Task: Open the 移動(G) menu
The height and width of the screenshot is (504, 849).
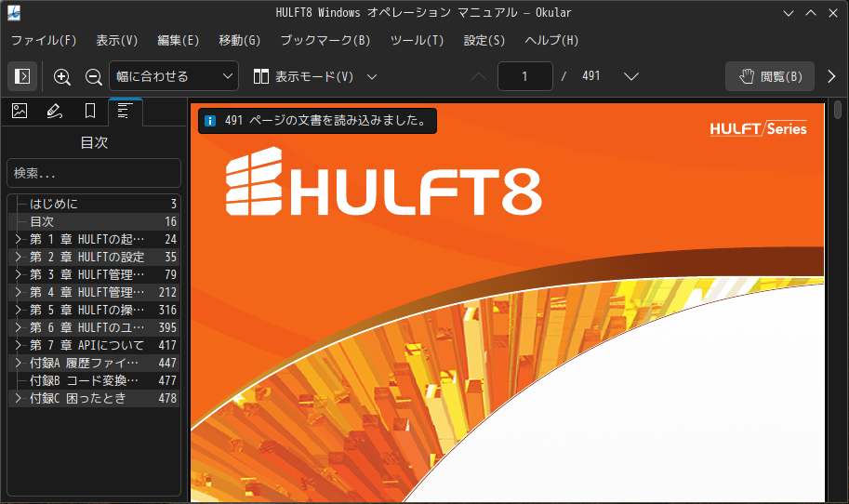Action: point(239,41)
